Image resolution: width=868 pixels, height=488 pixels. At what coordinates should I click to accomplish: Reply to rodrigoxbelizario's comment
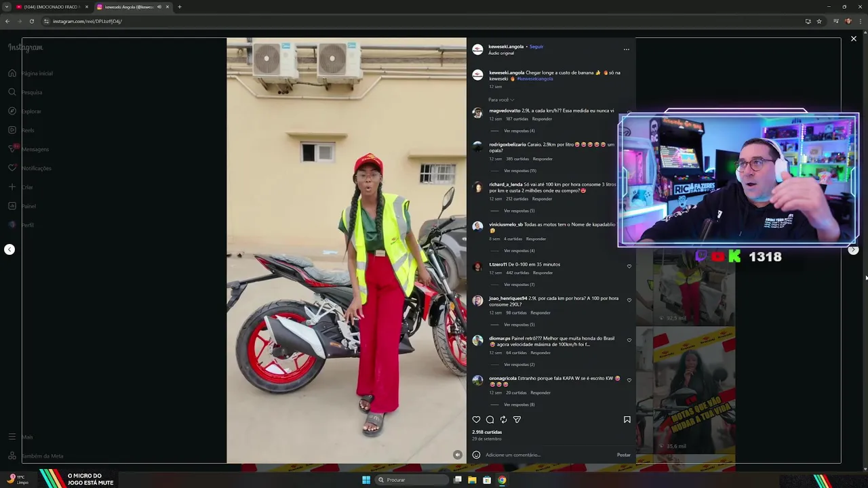(x=543, y=159)
